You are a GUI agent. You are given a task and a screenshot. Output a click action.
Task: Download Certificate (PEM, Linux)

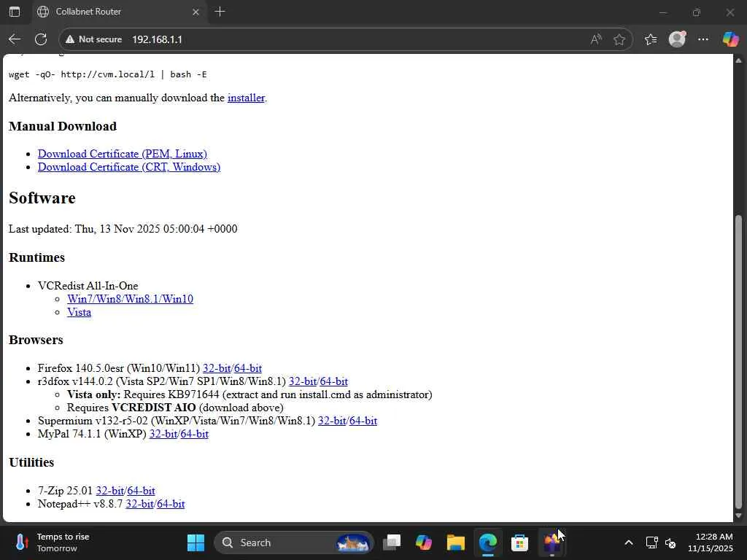coord(123,154)
